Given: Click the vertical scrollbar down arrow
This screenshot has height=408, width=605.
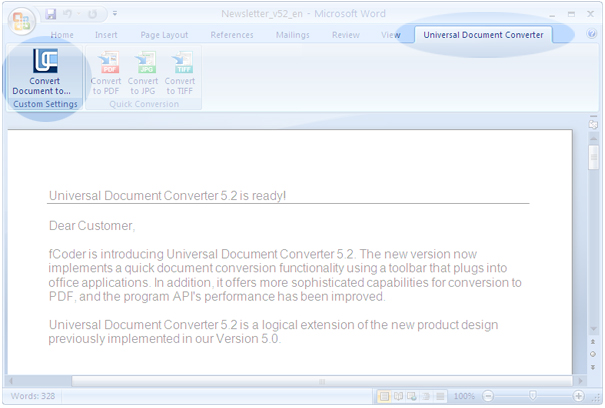Looking at the screenshot, I should point(593,329).
